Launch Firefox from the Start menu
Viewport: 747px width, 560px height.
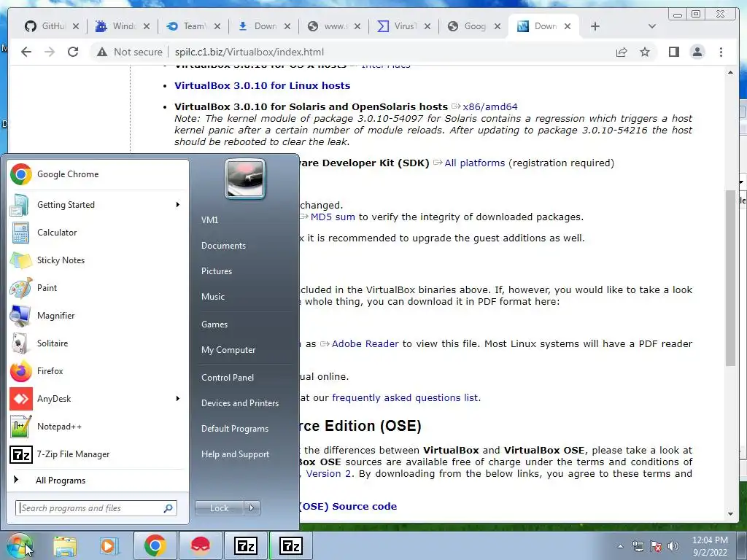click(97, 371)
